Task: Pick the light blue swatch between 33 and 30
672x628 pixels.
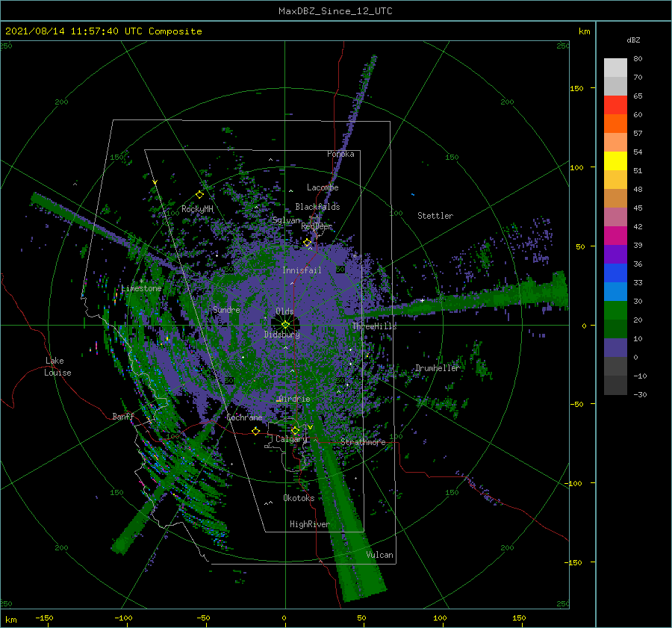Action: coord(615,291)
